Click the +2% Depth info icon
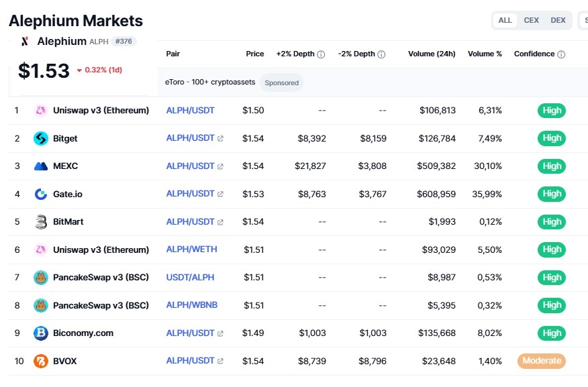This screenshot has width=588, height=387. tap(321, 54)
